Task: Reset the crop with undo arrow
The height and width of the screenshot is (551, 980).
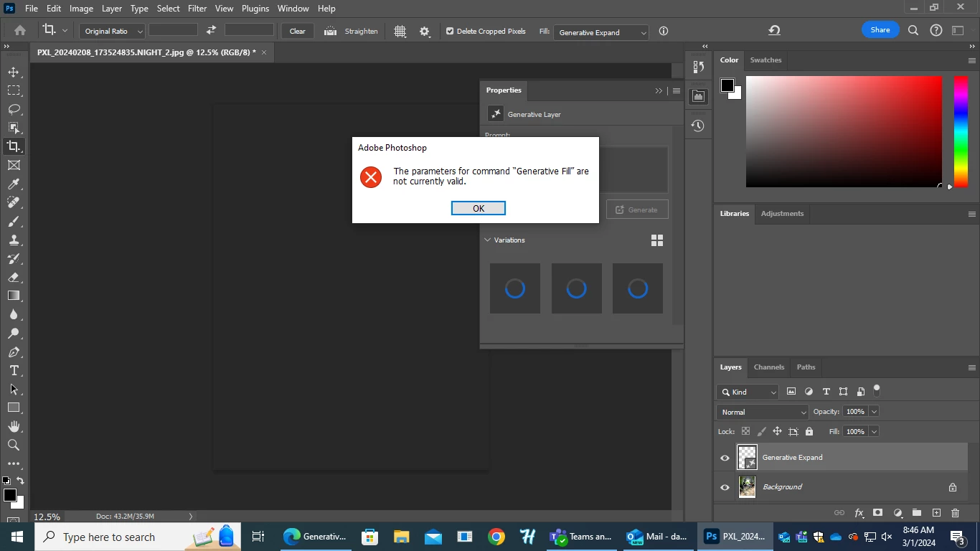Action: (x=774, y=30)
